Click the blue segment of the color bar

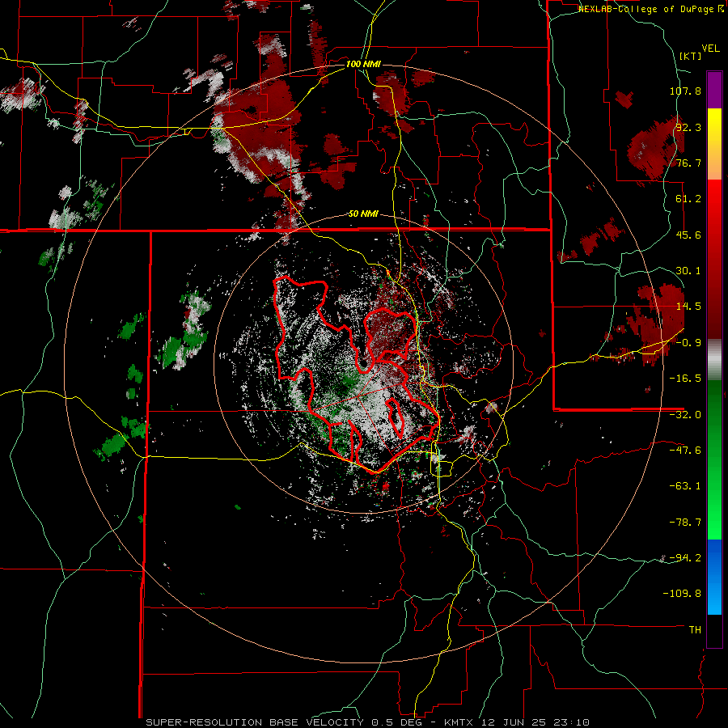click(x=714, y=577)
